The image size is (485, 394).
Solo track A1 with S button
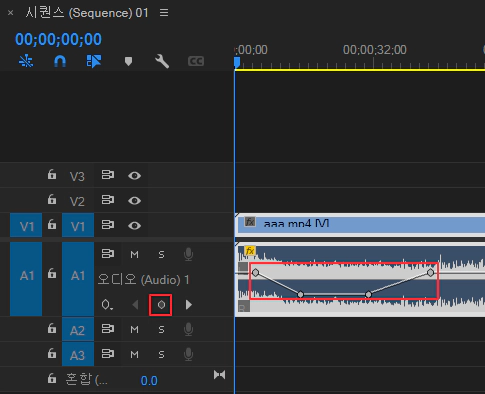tap(161, 255)
